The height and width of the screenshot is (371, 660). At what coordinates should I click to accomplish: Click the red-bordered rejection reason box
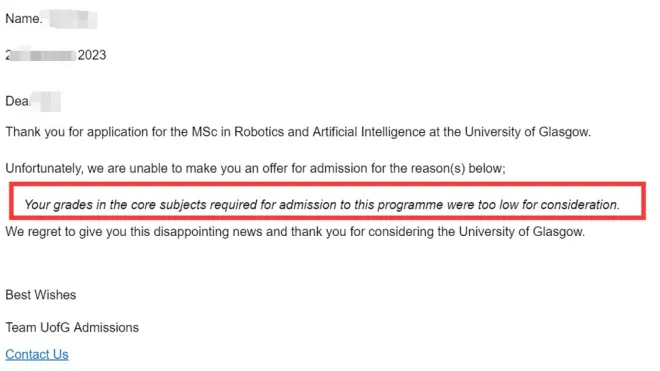click(327, 201)
